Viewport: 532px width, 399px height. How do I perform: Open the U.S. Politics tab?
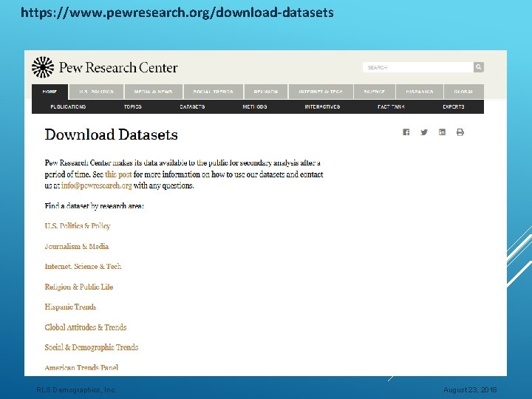tap(96, 92)
